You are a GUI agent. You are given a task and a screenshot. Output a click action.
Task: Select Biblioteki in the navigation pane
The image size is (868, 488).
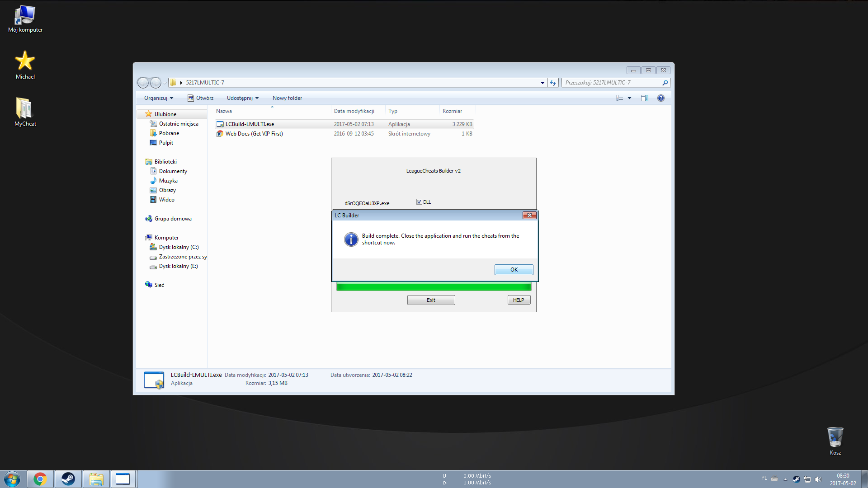[x=165, y=162]
